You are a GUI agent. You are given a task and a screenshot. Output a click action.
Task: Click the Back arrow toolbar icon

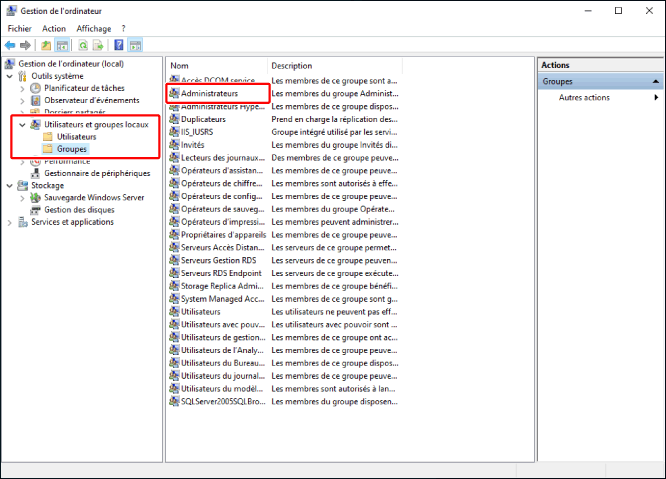[10, 45]
